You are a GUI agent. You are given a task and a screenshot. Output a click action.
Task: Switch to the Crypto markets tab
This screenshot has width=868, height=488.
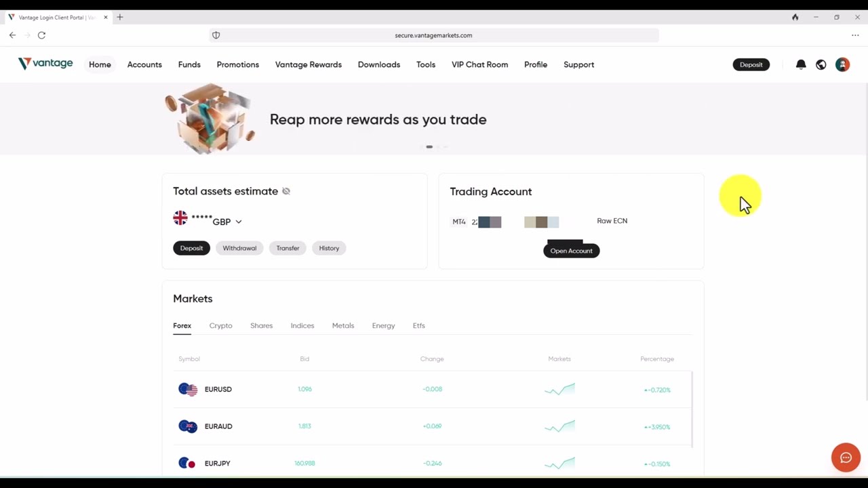coord(220,326)
